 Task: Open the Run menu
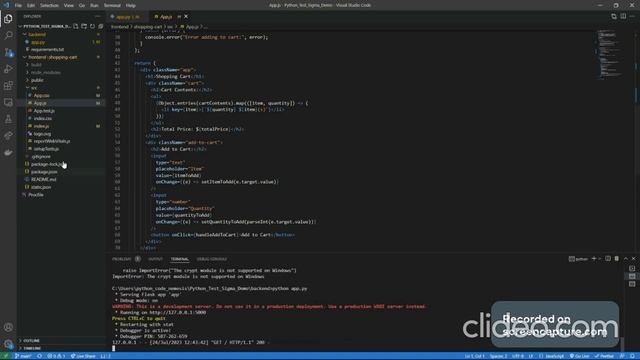(x=94, y=5)
